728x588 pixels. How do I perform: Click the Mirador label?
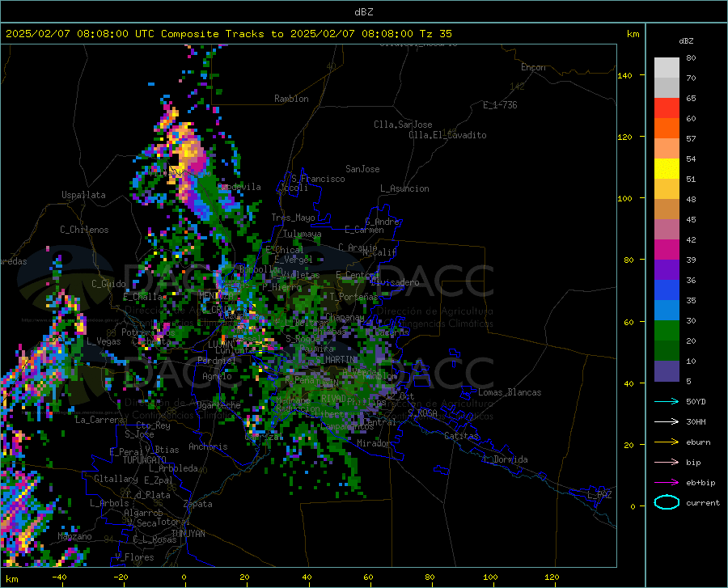(x=374, y=443)
